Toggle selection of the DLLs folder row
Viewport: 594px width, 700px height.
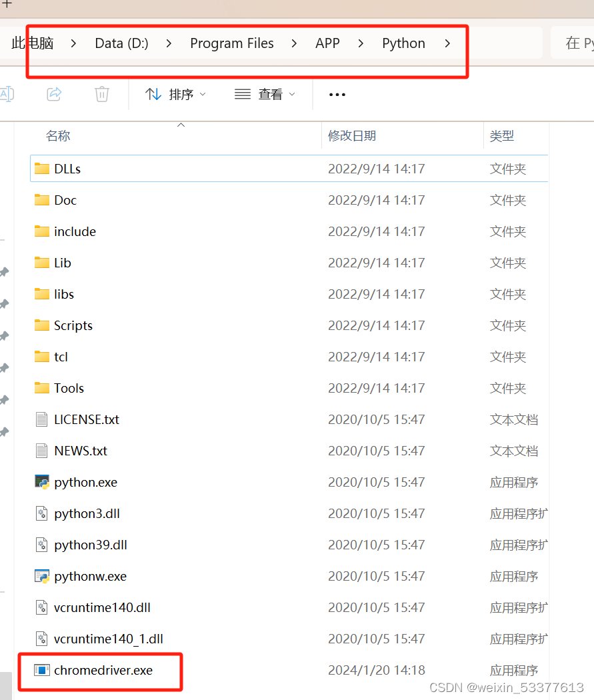[x=67, y=169]
